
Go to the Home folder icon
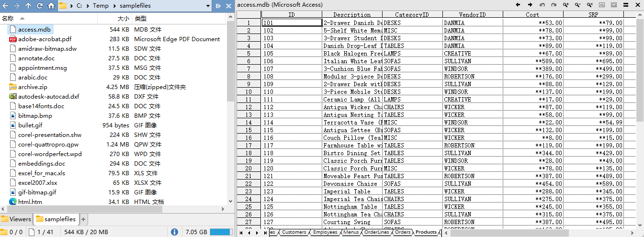click(51, 6)
